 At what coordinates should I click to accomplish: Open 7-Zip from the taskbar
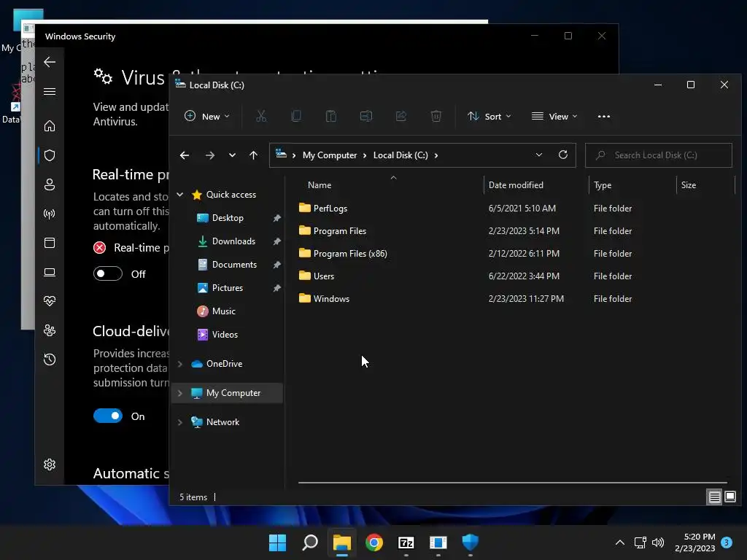(406, 542)
